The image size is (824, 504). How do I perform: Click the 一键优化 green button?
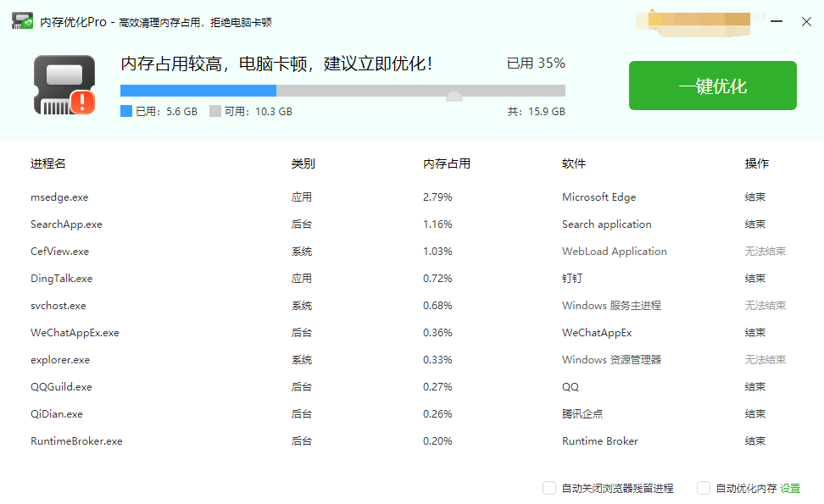[712, 86]
